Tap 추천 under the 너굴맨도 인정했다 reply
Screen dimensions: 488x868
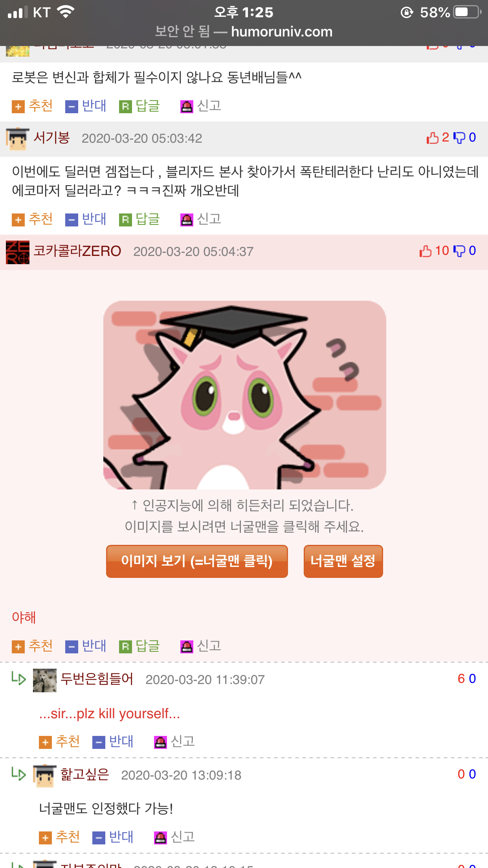(x=59, y=837)
